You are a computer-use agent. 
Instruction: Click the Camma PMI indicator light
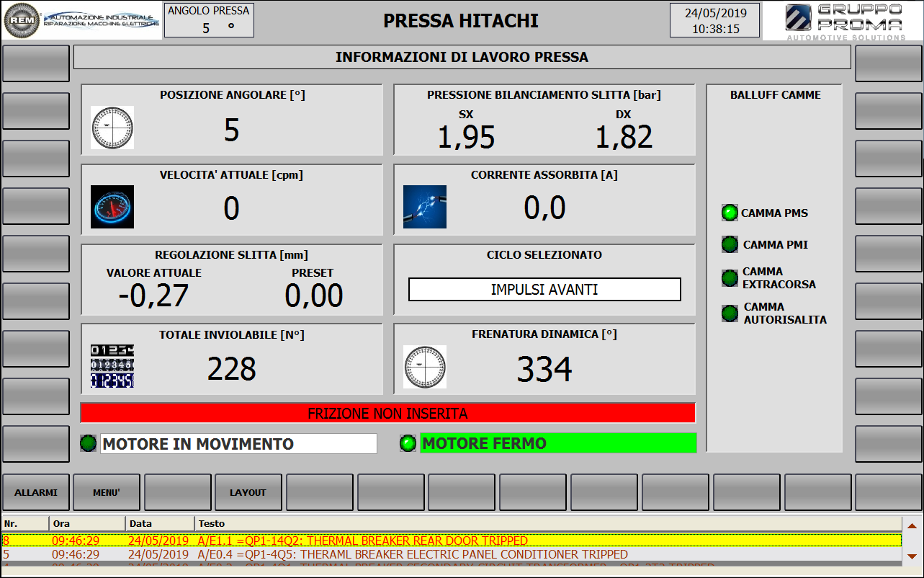730,244
